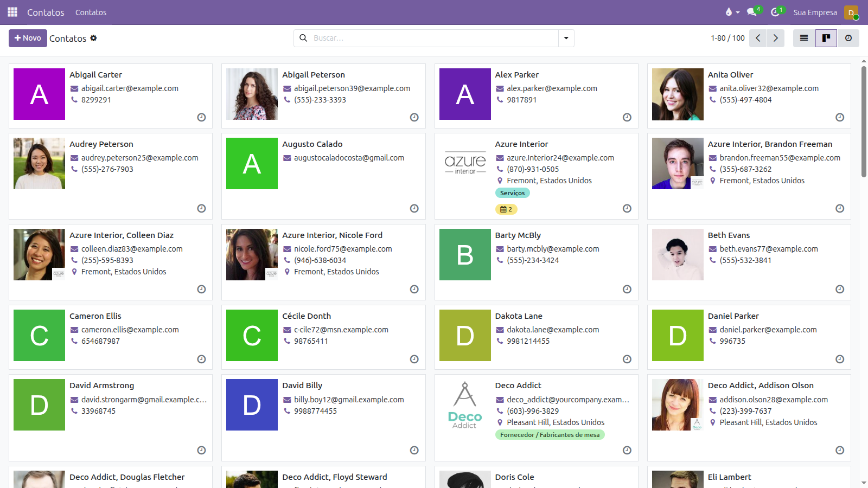Switch to list view

tap(804, 38)
